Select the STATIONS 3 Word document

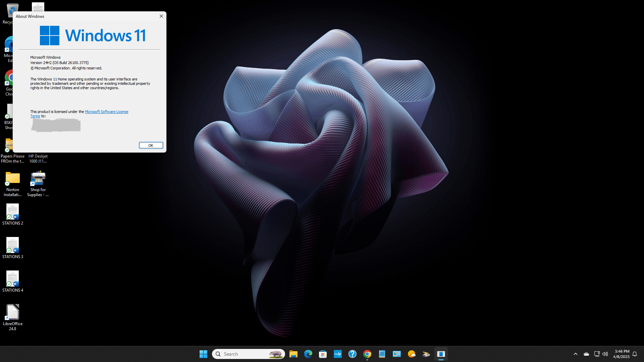click(x=13, y=248)
